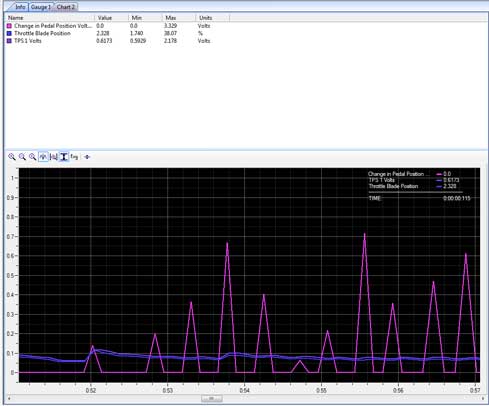This screenshot has width=489, height=406.
Task: Click the first magnifier zoom icon
Action: (x=12, y=157)
